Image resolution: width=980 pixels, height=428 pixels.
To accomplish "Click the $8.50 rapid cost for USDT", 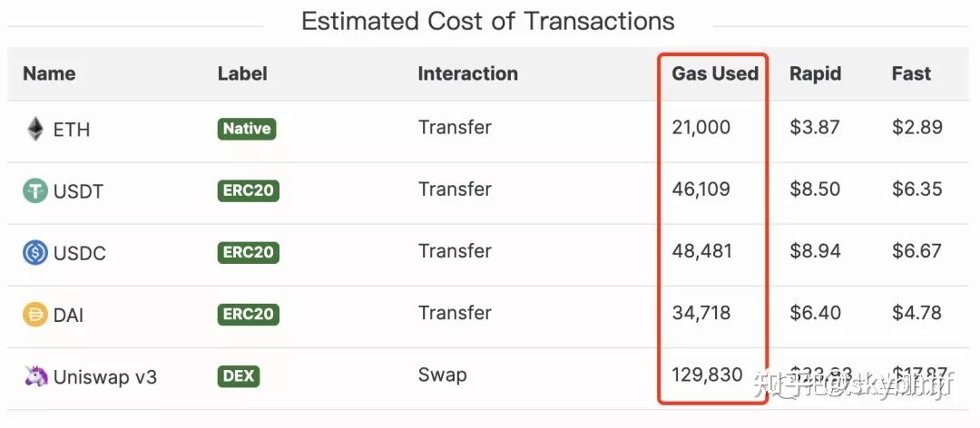I will (x=815, y=190).
